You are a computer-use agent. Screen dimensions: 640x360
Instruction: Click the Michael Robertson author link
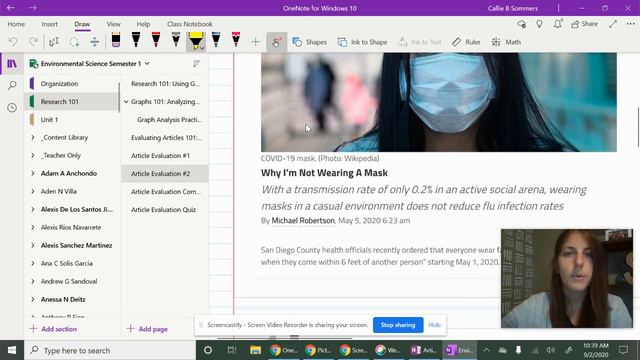pyautogui.click(x=303, y=220)
